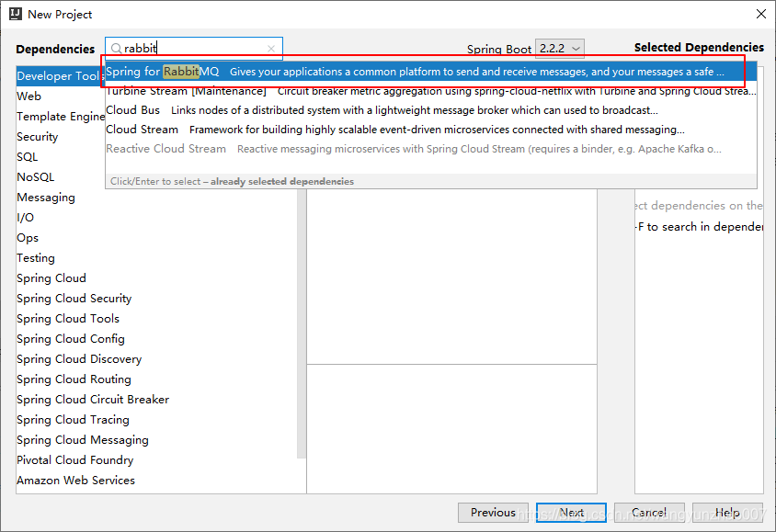Select Cloud Stream search result
This screenshot has width=776, height=532.
(x=430, y=130)
